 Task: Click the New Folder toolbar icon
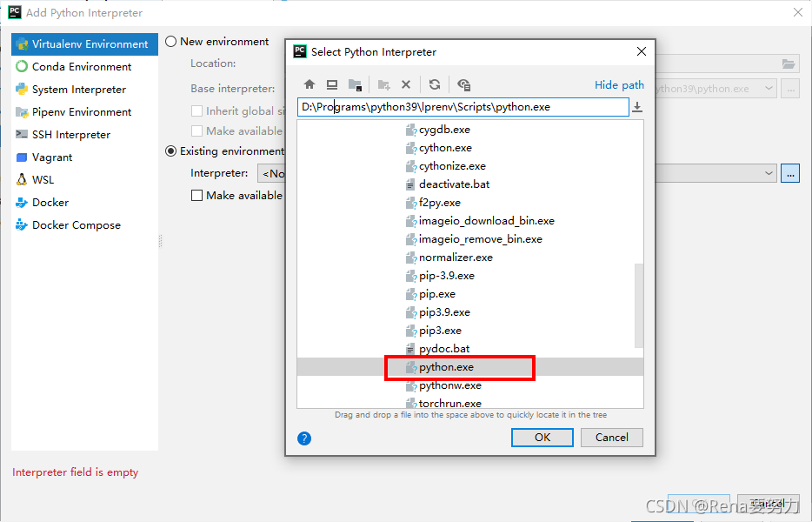click(383, 84)
